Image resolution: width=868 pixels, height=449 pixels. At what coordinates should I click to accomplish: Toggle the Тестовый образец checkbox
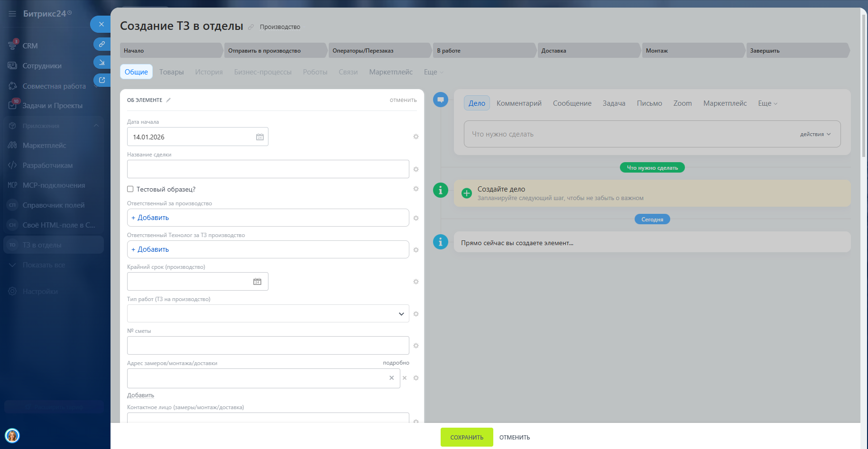130,189
